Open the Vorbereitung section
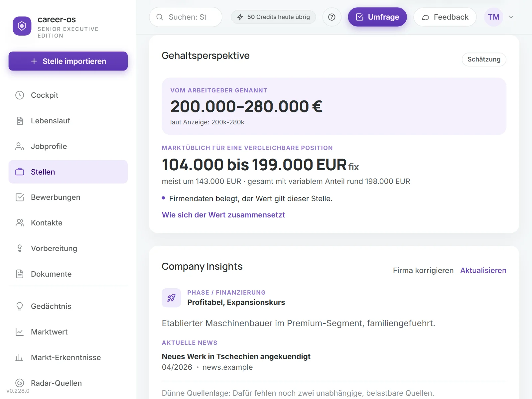This screenshot has width=532, height=399. point(68,248)
